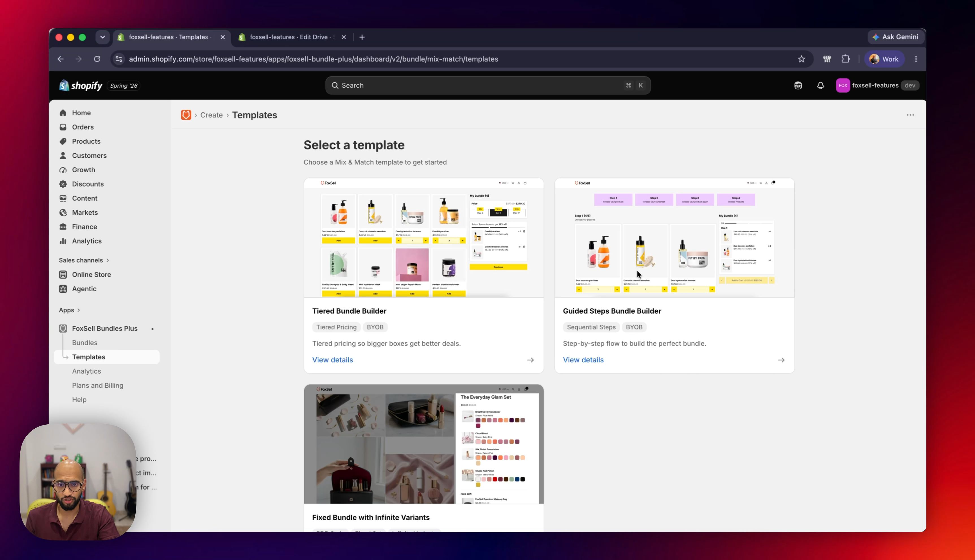975x560 pixels.
Task: View details of Guided Steps Bundle Builder
Action: pos(583,360)
